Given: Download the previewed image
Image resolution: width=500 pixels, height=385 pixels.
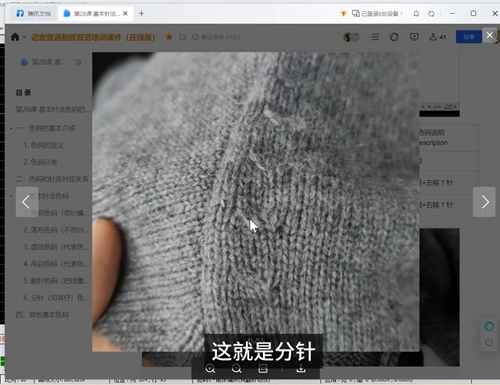Looking at the screenshot, I should click(x=301, y=369).
